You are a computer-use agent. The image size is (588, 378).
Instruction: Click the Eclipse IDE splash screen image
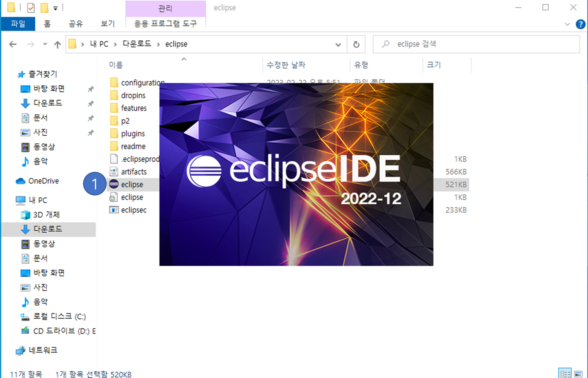point(296,174)
